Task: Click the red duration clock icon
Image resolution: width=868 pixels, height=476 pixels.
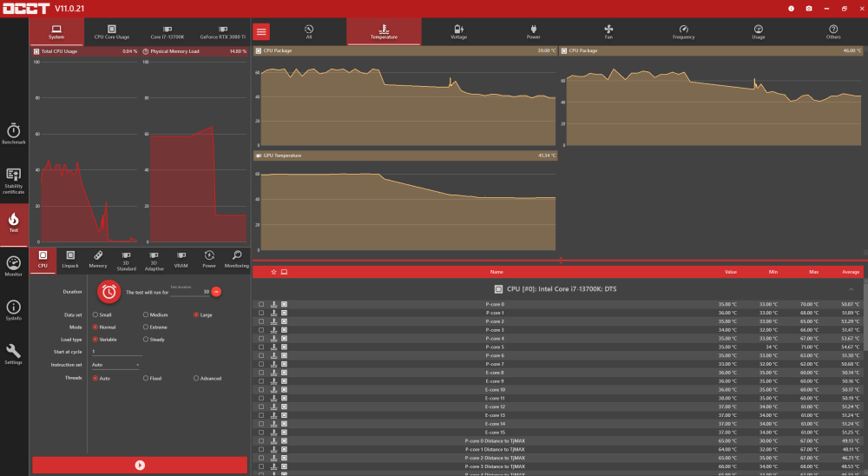Action: [x=109, y=292]
